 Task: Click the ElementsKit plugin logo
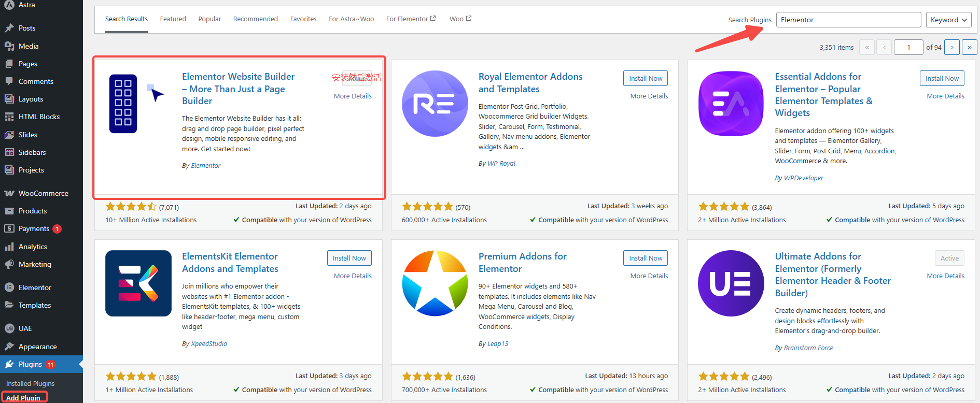point(138,283)
